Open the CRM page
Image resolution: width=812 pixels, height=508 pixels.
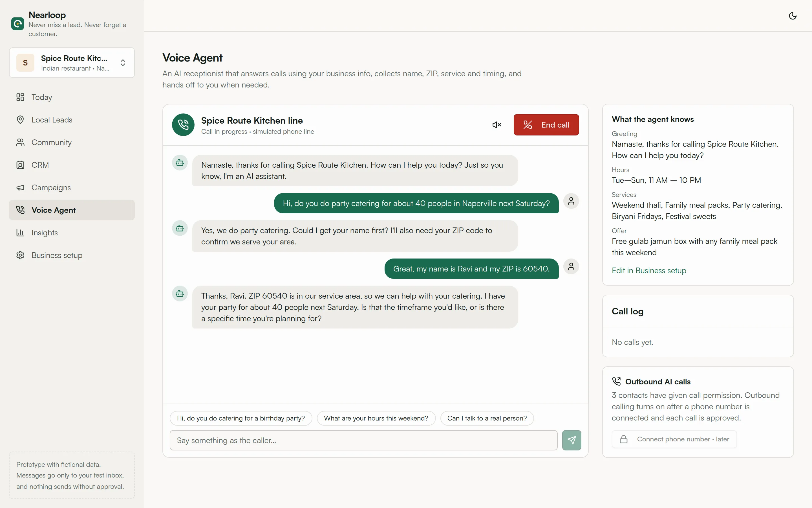coord(72,165)
